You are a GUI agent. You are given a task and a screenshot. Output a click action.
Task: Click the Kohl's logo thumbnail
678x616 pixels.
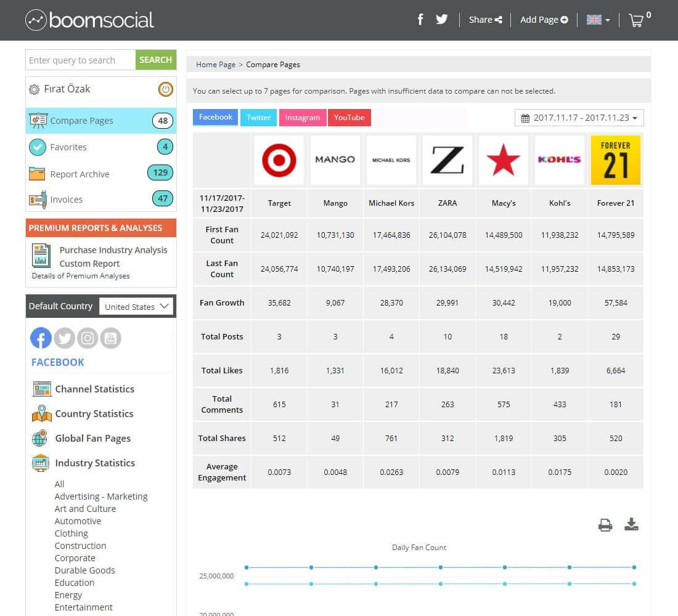560,160
